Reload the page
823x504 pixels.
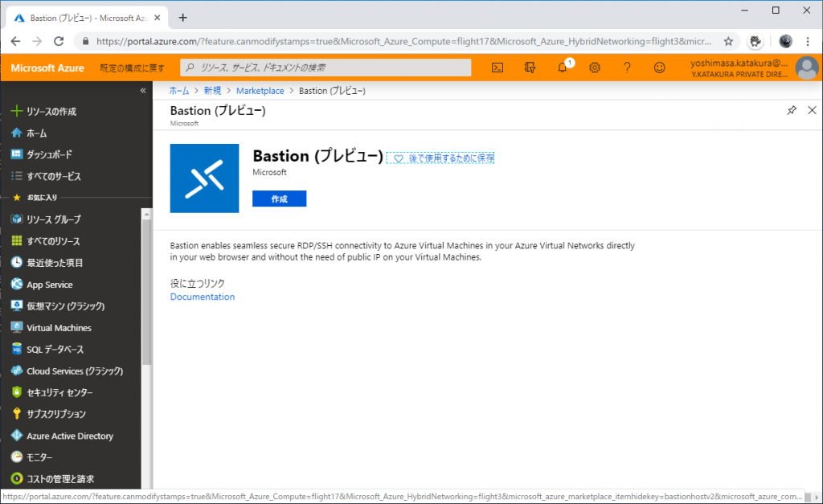[59, 41]
